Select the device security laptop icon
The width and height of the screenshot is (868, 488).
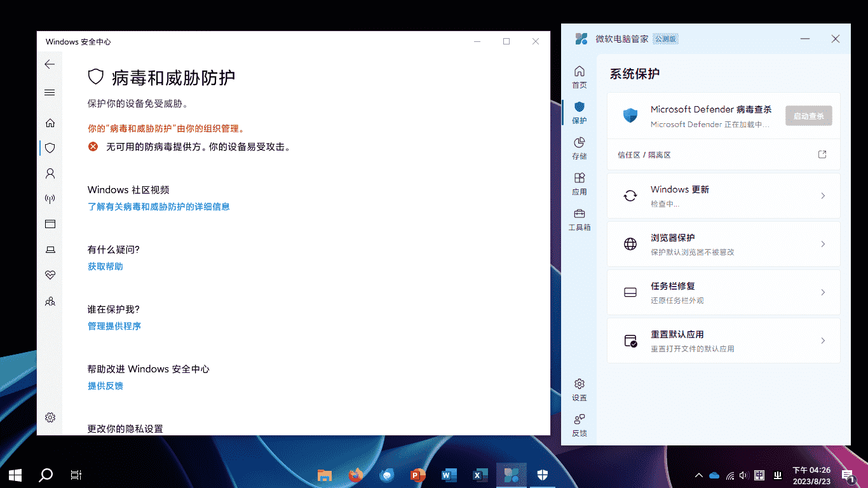tap(50, 250)
